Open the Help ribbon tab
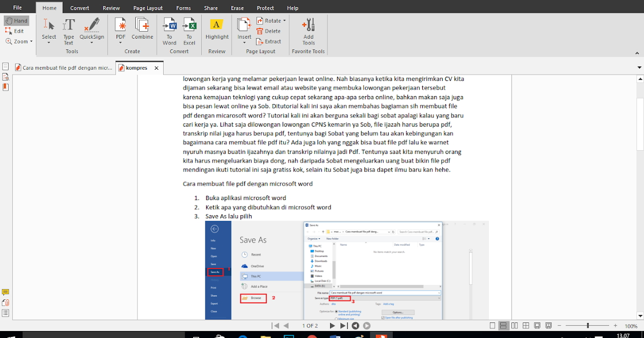This screenshot has width=644, height=338. coord(292,8)
